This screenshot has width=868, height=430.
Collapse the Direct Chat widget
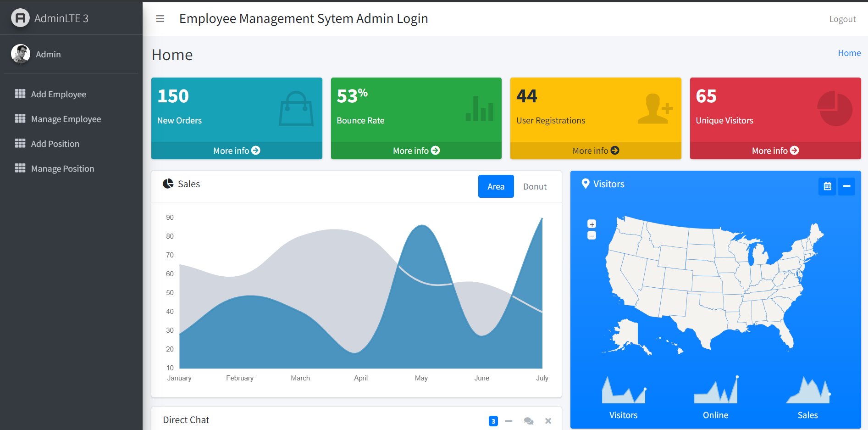[x=508, y=420]
